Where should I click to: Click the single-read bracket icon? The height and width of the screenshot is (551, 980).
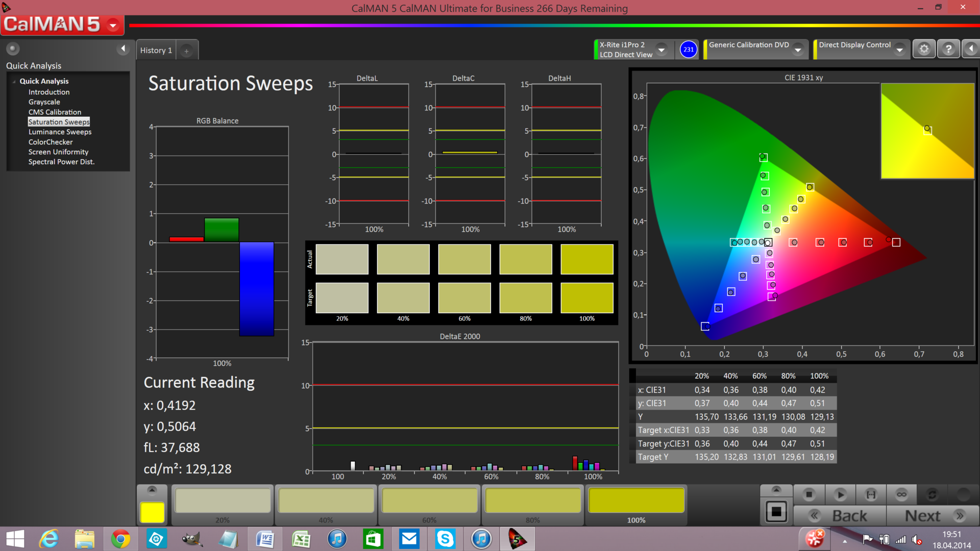[871, 494]
